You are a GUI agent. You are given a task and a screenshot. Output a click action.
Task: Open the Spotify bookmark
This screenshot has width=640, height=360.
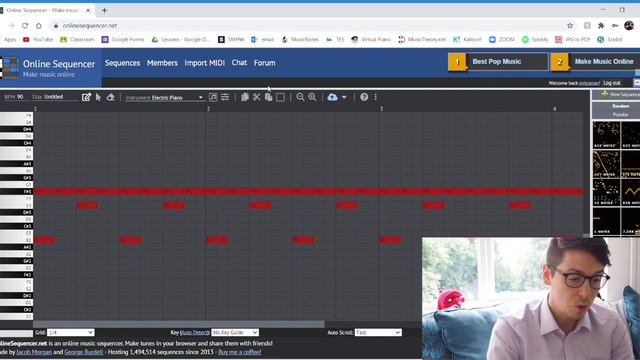point(535,39)
